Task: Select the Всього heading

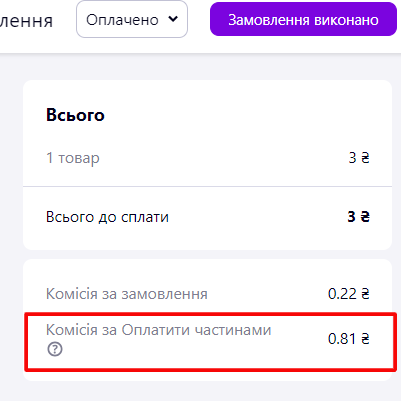Action: point(75,115)
